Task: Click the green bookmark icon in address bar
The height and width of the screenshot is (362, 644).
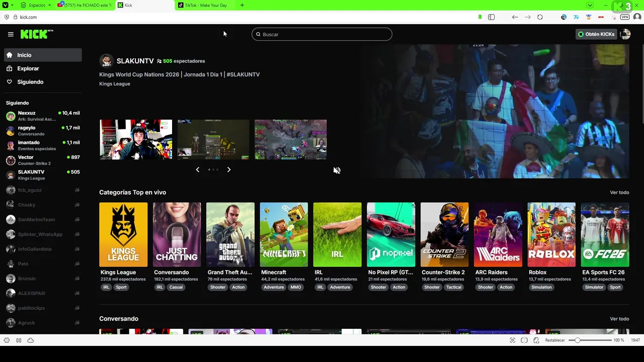Action: tap(480, 17)
